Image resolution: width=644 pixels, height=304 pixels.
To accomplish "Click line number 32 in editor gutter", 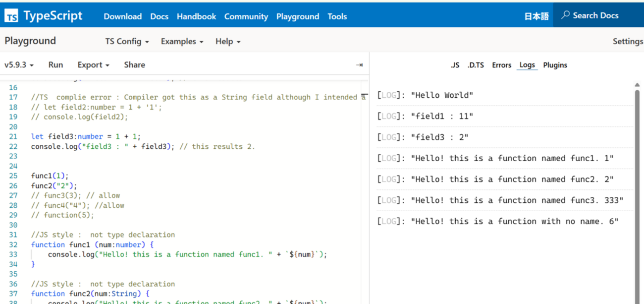I will click(13, 244).
